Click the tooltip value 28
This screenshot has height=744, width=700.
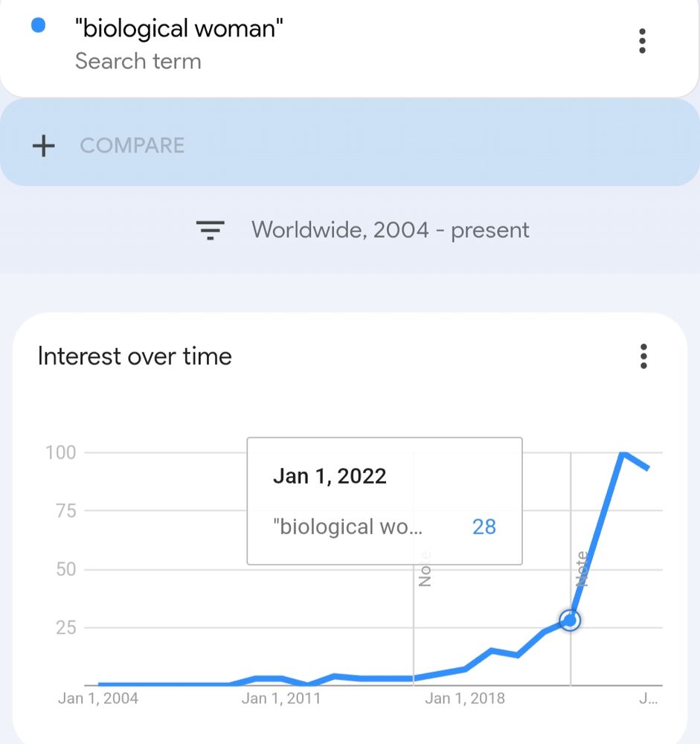pos(484,527)
